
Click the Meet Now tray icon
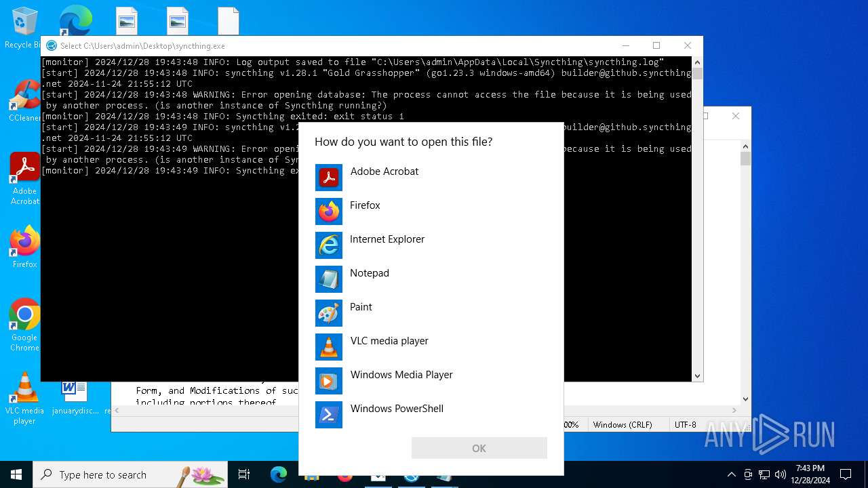pyautogui.click(x=748, y=474)
